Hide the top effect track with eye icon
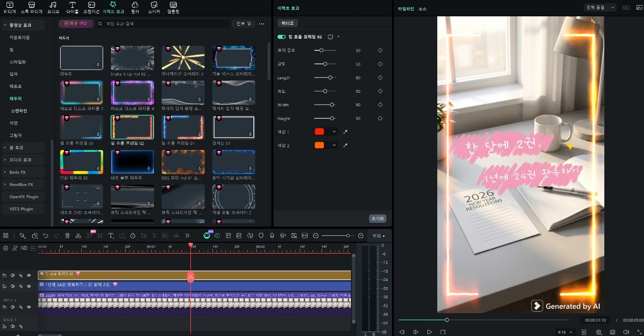644x336 pixels. (29, 275)
